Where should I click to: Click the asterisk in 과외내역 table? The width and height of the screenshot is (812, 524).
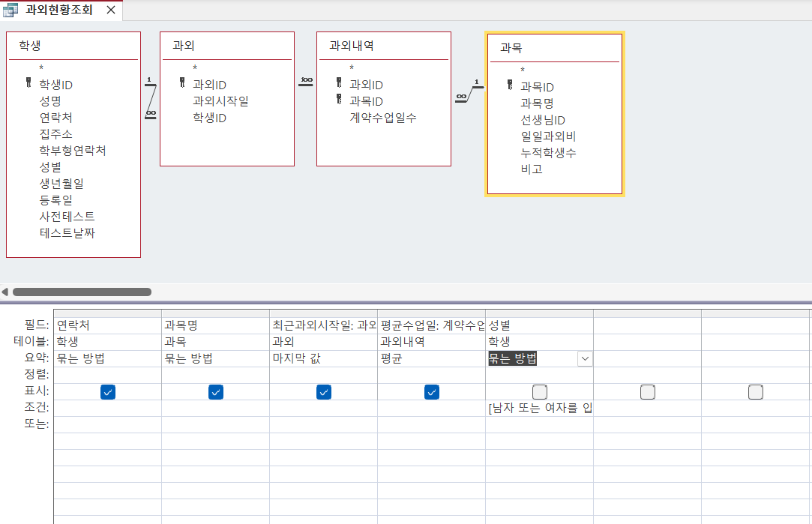(x=351, y=68)
